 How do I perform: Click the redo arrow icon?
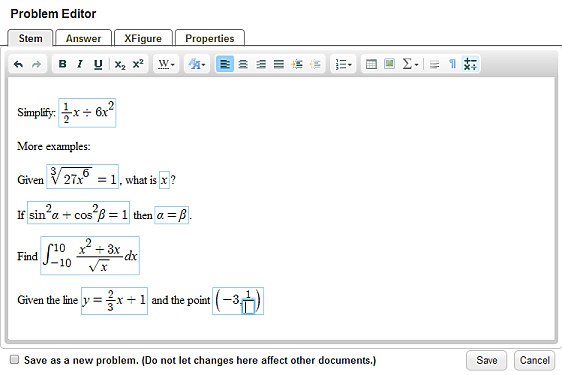(x=36, y=64)
